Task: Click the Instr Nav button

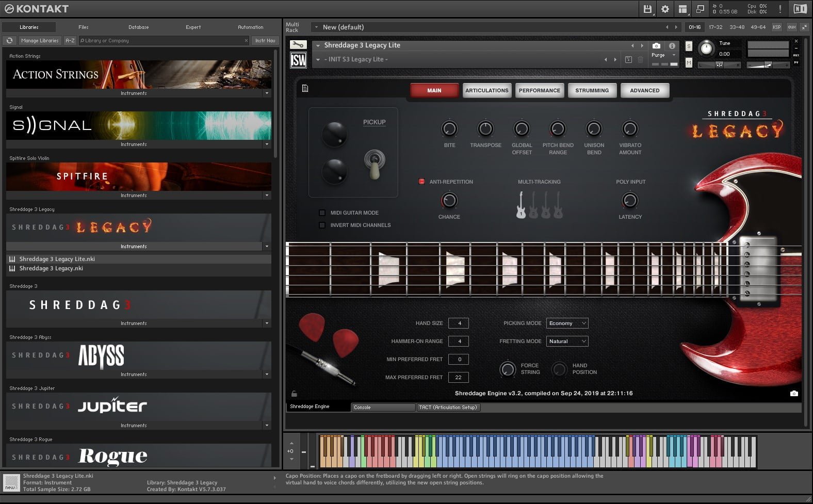Action: point(265,40)
